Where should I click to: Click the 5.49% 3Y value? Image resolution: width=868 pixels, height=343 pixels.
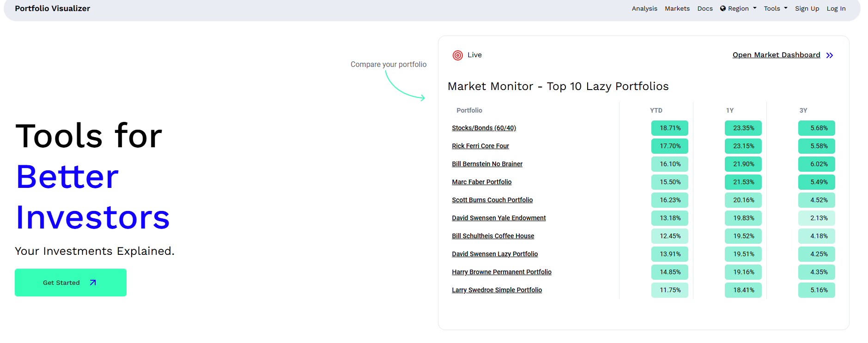817,182
